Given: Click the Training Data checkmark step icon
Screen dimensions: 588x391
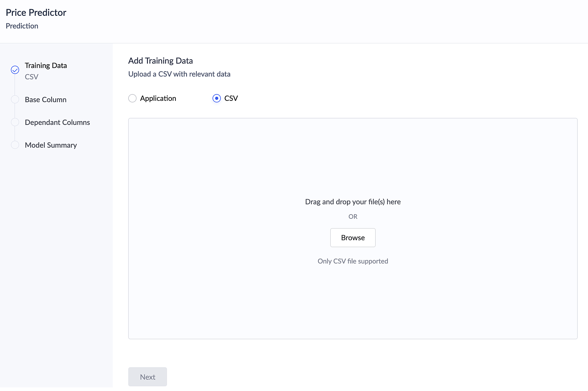Looking at the screenshot, I should coord(15,70).
